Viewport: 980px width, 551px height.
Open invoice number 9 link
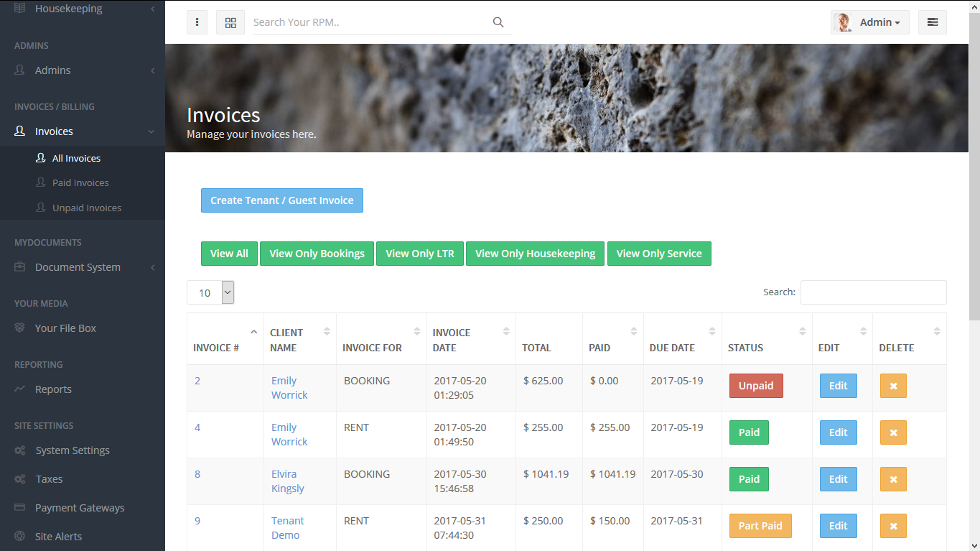pos(197,521)
